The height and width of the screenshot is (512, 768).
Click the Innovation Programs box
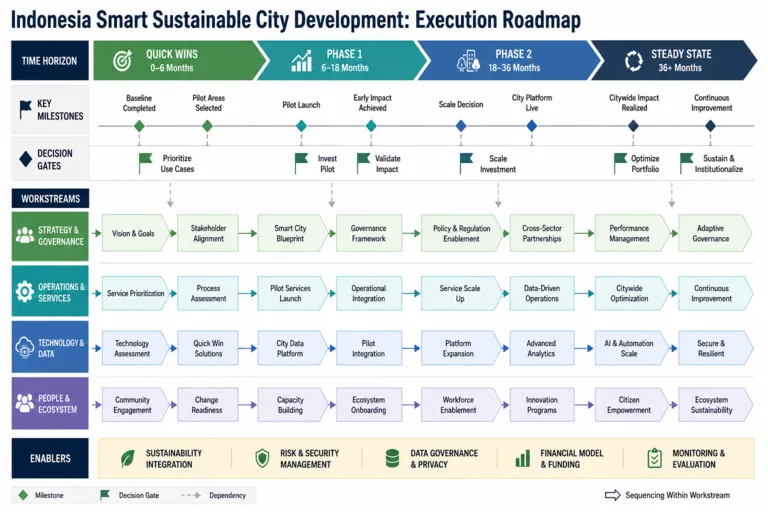(x=542, y=405)
